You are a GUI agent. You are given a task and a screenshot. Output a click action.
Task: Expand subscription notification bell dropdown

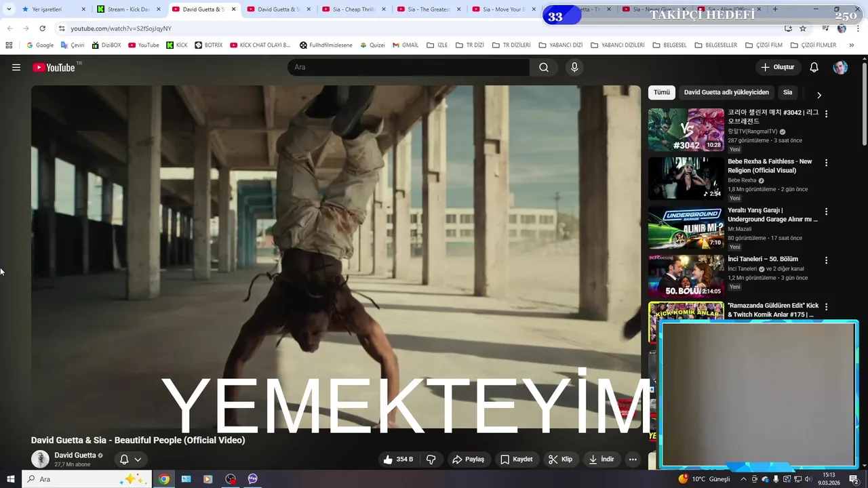pyautogui.click(x=130, y=460)
